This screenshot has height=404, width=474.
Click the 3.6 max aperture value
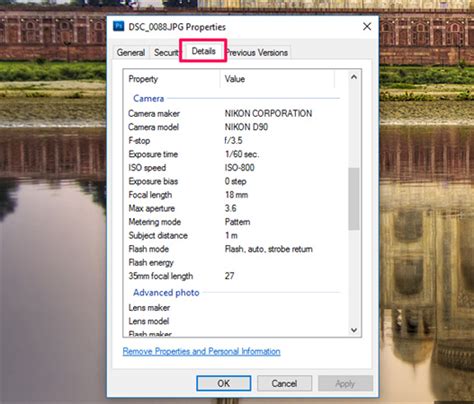pyautogui.click(x=231, y=208)
